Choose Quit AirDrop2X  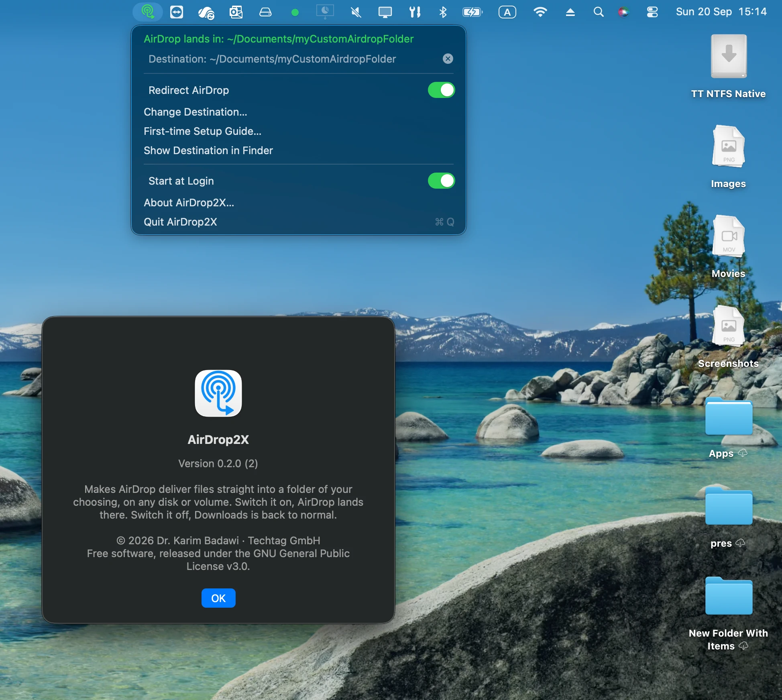pos(298,222)
